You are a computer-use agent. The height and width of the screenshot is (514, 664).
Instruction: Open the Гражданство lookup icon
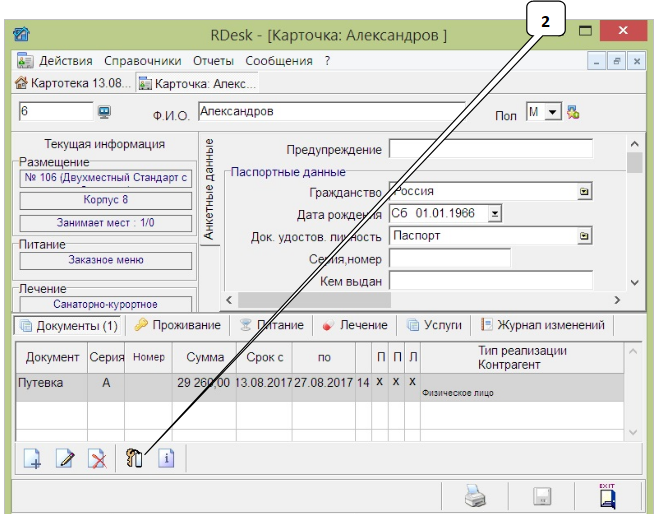(x=584, y=191)
